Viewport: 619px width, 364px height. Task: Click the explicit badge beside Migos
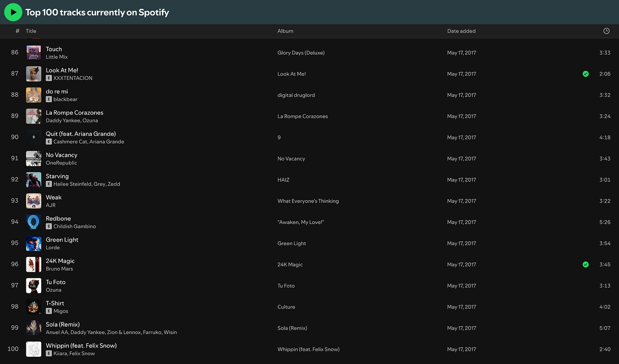click(49, 311)
